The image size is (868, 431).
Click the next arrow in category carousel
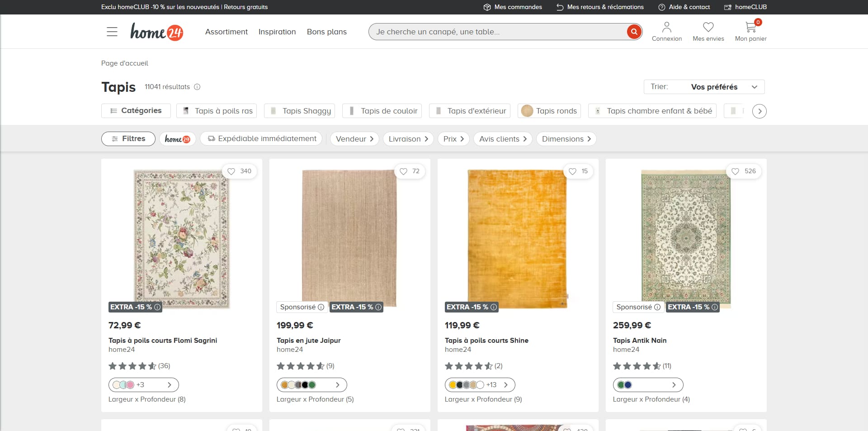click(x=759, y=111)
